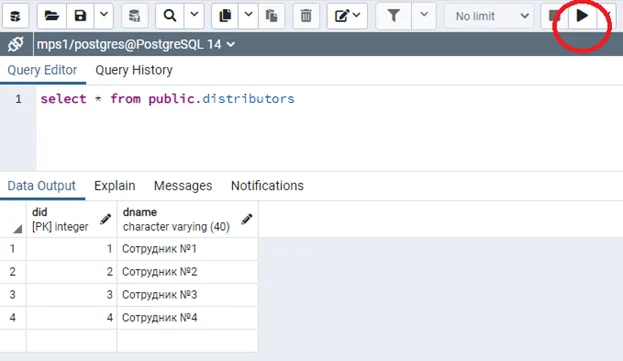
Task: Switch to the Query History tab
Action: [x=134, y=70]
